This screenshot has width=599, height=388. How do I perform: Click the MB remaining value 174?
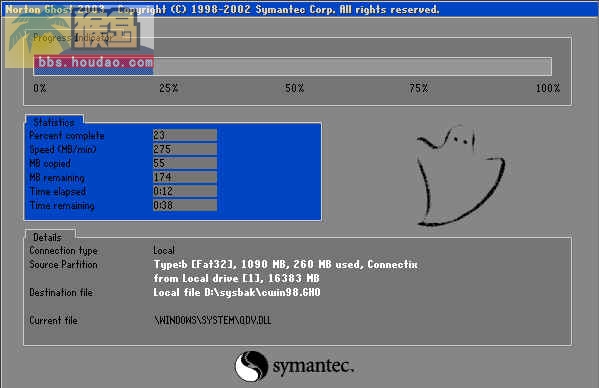[x=185, y=177]
